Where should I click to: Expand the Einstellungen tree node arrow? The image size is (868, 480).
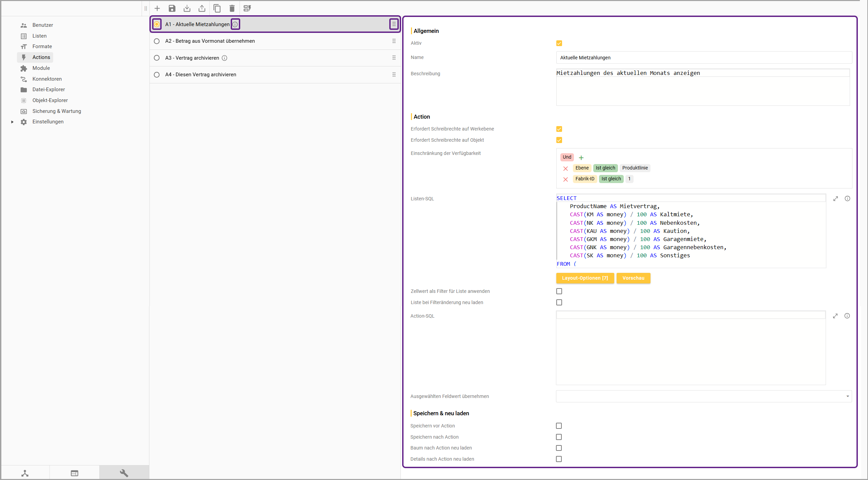pos(12,122)
